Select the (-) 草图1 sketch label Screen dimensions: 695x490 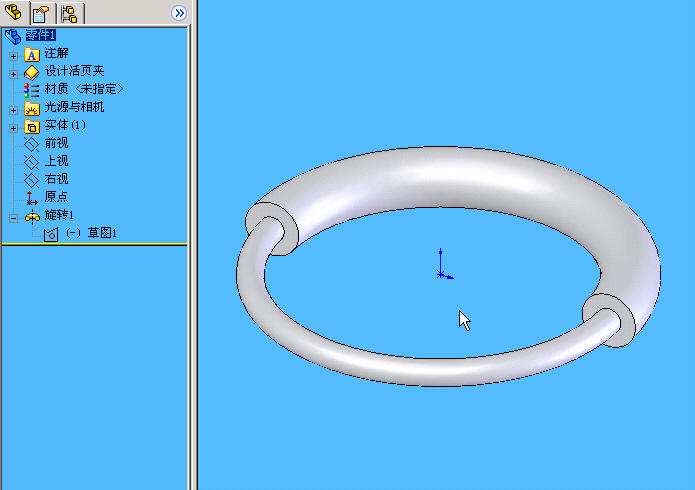tap(91, 233)
